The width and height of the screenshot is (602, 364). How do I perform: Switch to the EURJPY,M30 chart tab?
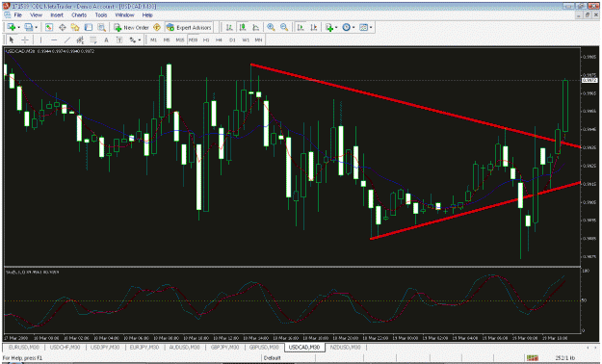144,347
